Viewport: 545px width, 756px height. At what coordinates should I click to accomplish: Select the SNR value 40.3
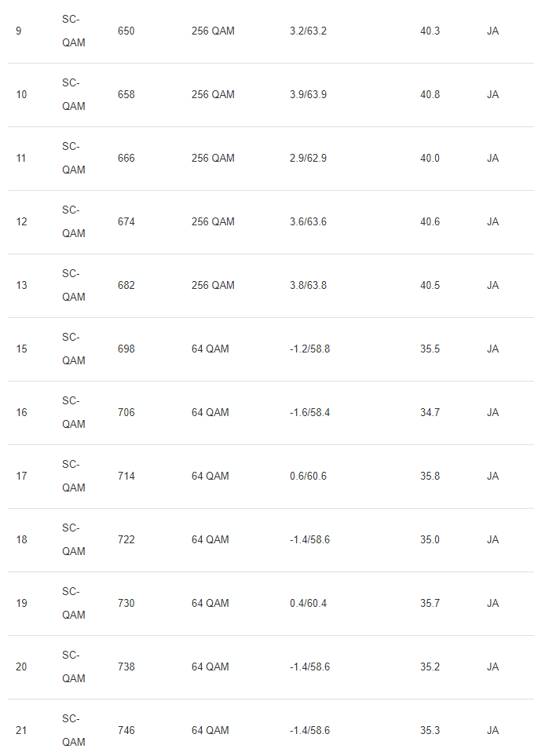[430, 31]
